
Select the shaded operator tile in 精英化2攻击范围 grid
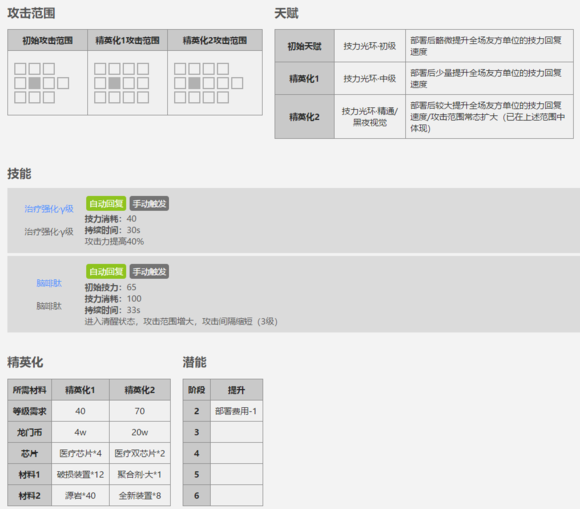pos(194,83)
